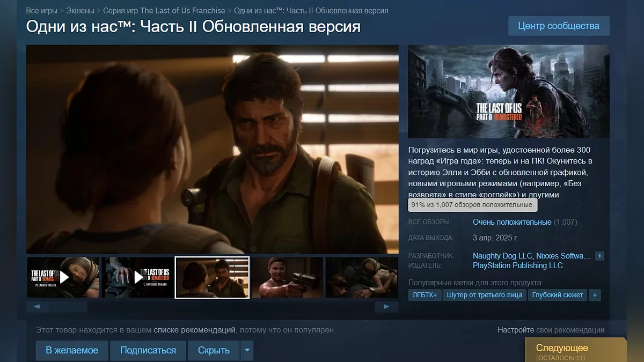This screenshot has height=362, width=644.
Task: Play the PC Announce Trailer thumbnail
Action: pos(137,277)
